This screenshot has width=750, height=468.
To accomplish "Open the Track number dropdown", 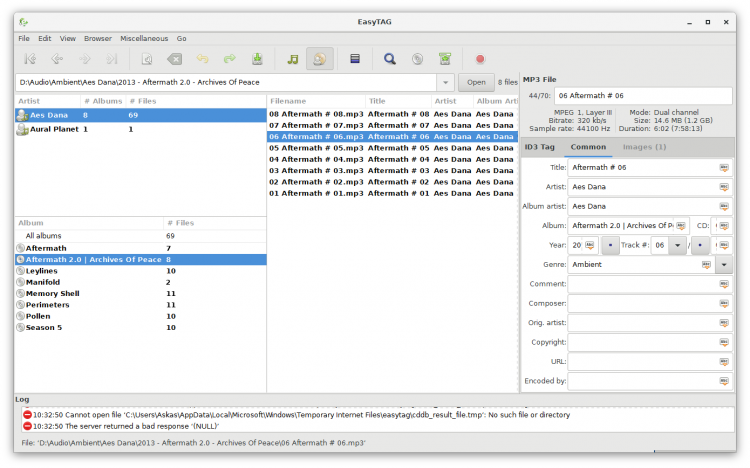I will tap(677, 245).
